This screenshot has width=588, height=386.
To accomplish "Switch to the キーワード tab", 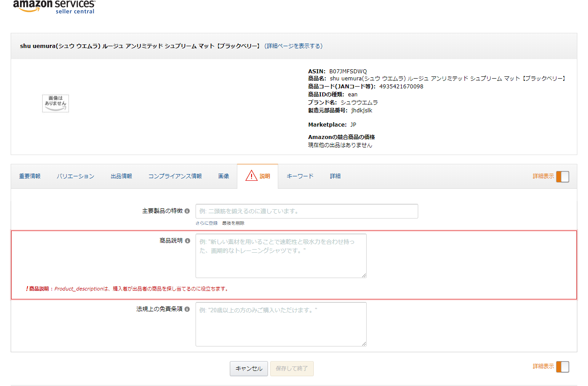I will tap(300, 176).
